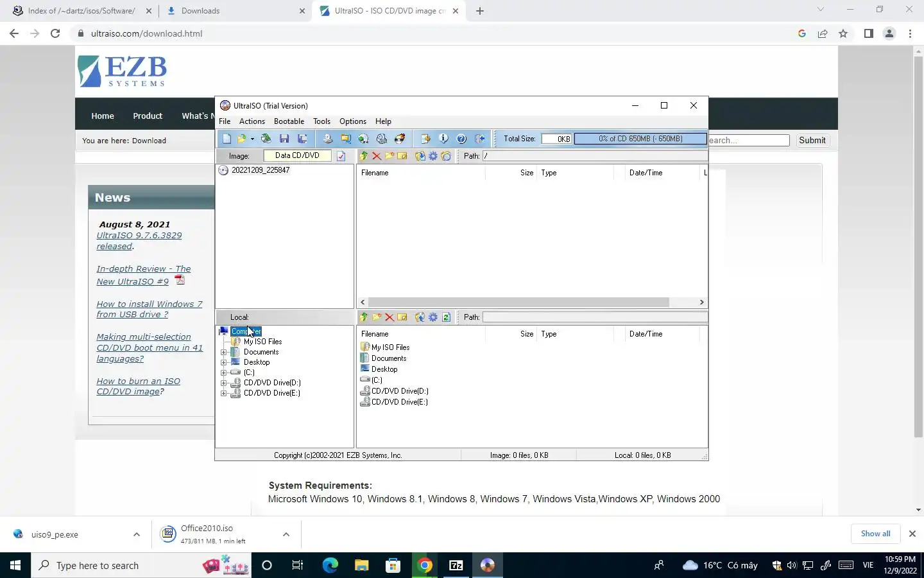924x578 pixels.
Task: Click the Open file folder icon
Action: tap(242, 139)
